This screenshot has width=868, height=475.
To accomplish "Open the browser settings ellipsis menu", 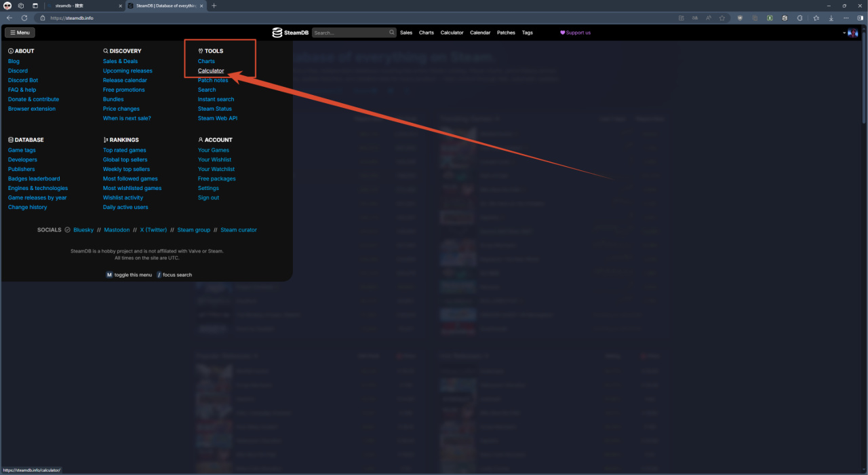I will pos(846,18).
